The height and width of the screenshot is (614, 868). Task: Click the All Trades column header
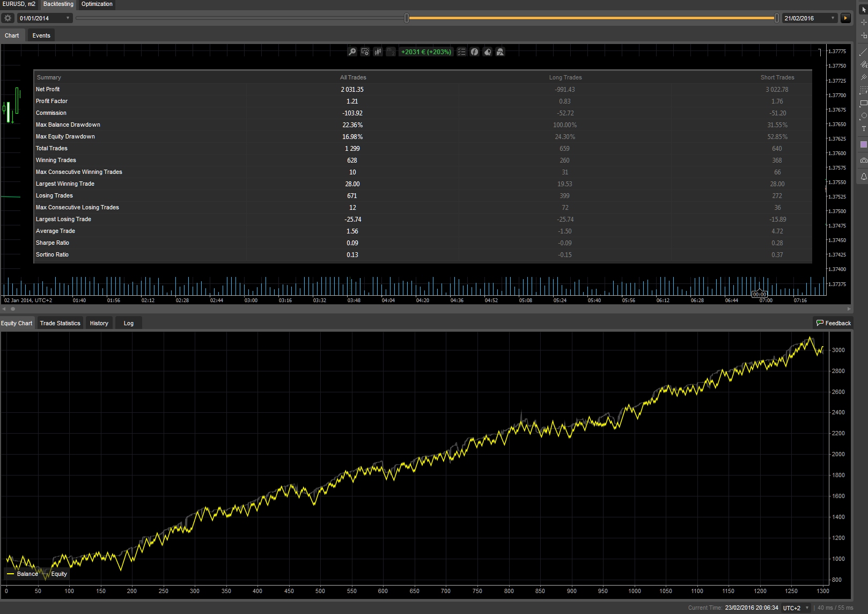point(353,77)
